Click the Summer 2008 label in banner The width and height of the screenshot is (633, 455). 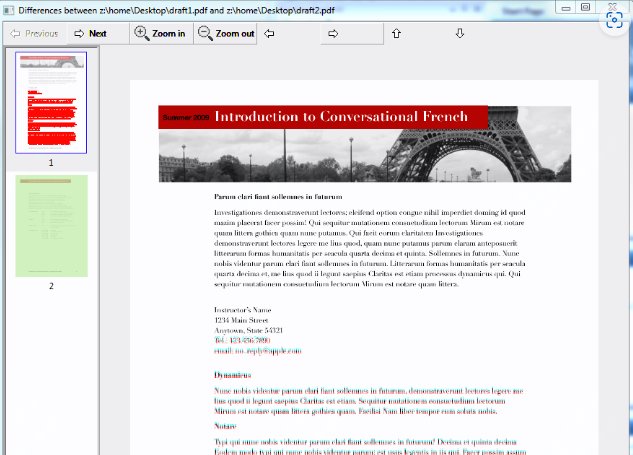pyautogui.click(x=185, y=118)
